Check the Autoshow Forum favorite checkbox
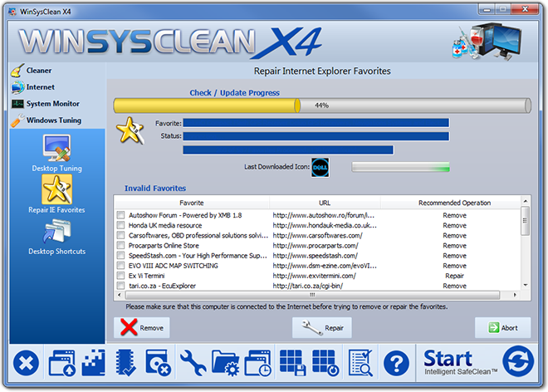This screenshot has height=392, width=548. coord(120,215)
